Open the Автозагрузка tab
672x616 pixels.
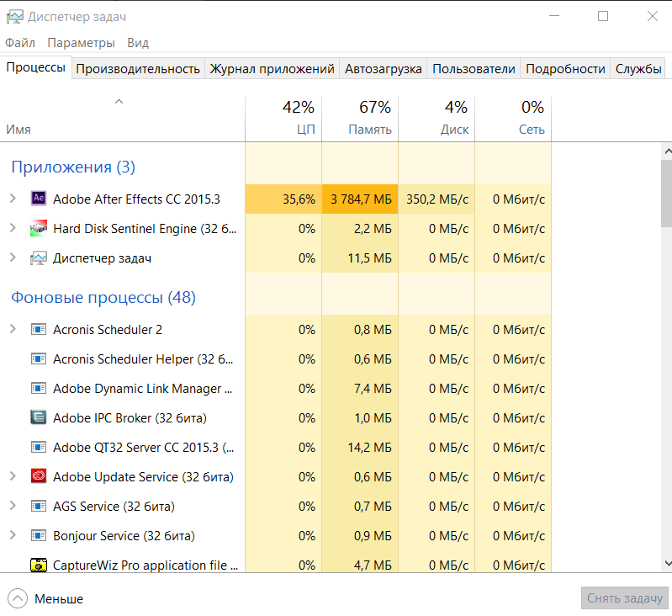point(383,69)
